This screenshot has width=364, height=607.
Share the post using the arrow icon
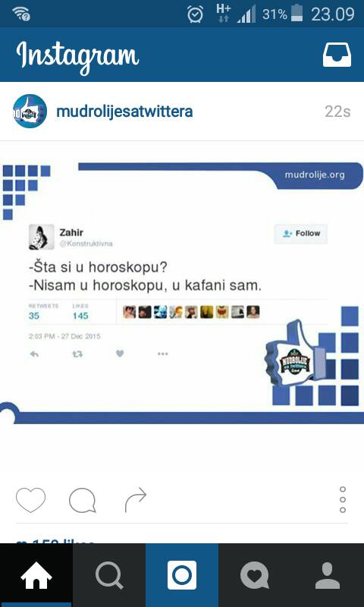point(136,500)
